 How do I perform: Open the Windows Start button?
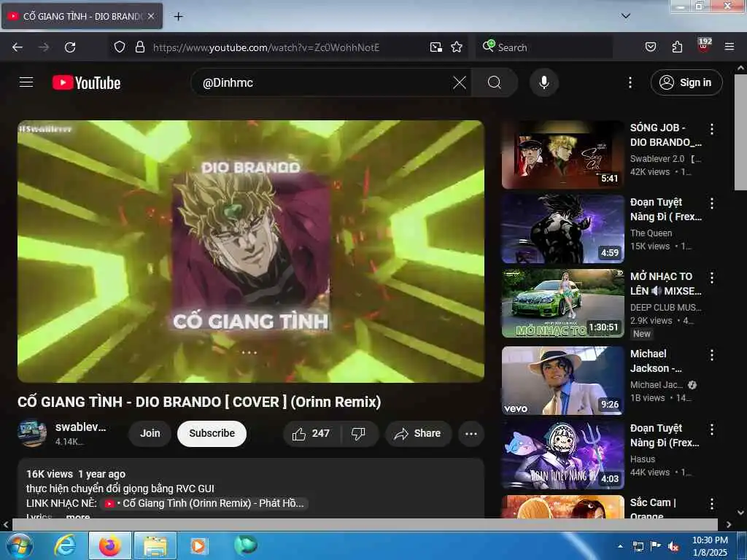point(18,545)
